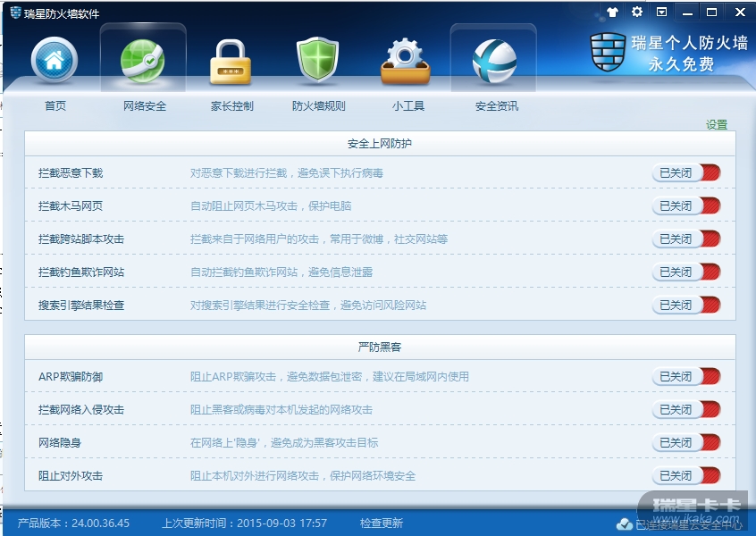Viewport: 756px width, 536px height.
Task: Switch to the 防火墙规则 tab label
Action: pos(319,106)
